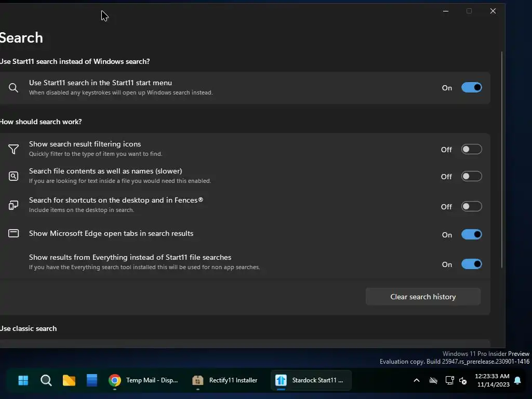Click 'Show Microsoft Edge open tabs in search results' label

(x=111, y=233)
